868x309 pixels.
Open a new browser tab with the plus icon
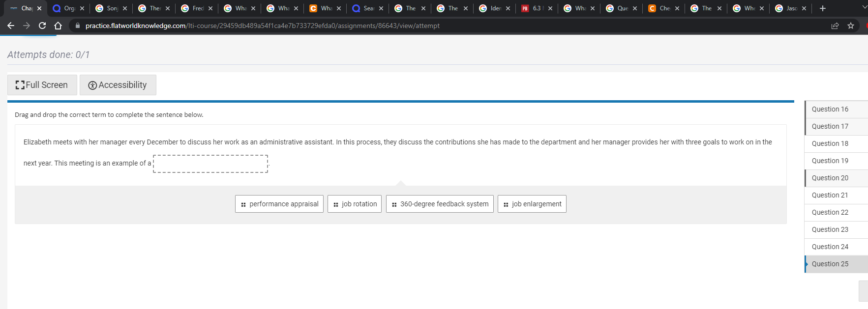[x=823, y=8]
